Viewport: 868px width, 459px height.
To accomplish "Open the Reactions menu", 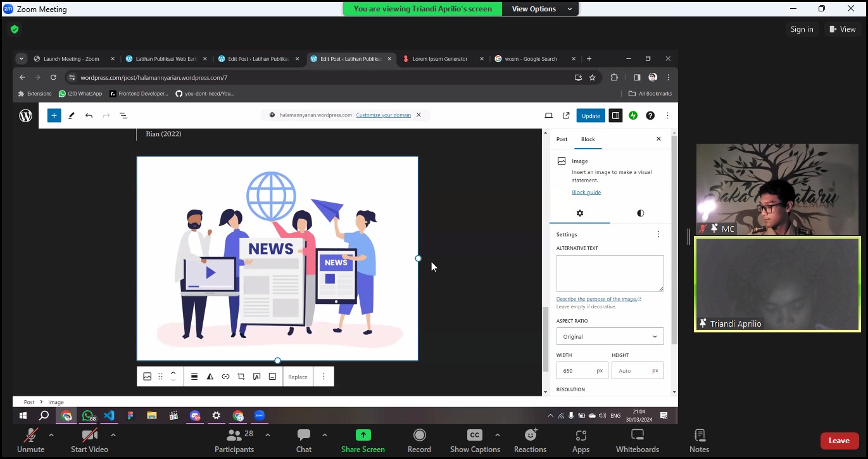I will coord(530,441).
